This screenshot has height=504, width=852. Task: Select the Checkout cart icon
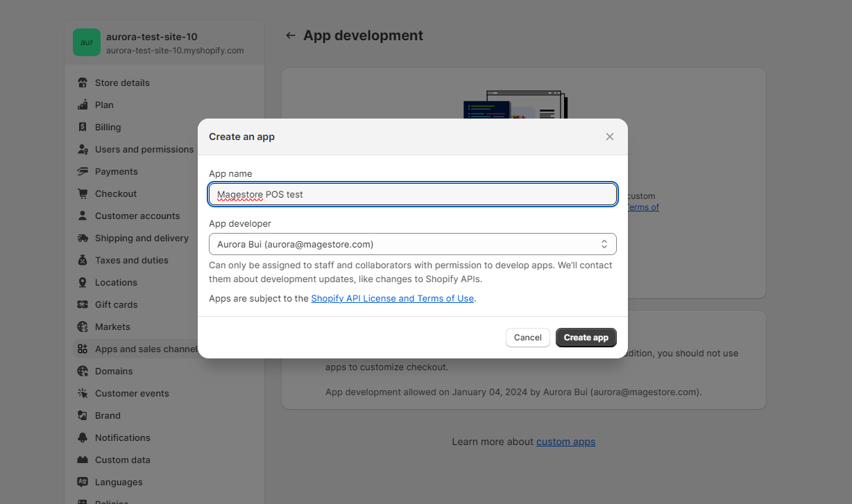[x=82, y=193]
